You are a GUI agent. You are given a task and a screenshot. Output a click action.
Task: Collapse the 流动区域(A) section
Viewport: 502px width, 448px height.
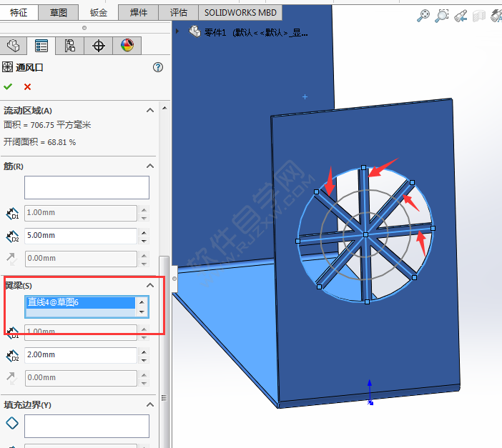coord(150,111)
